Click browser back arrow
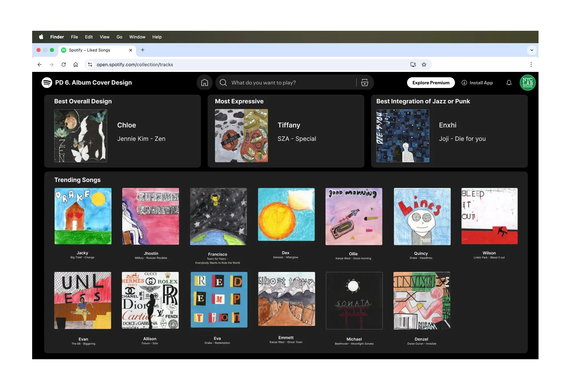The image size is (572, 392). (40, 65)
